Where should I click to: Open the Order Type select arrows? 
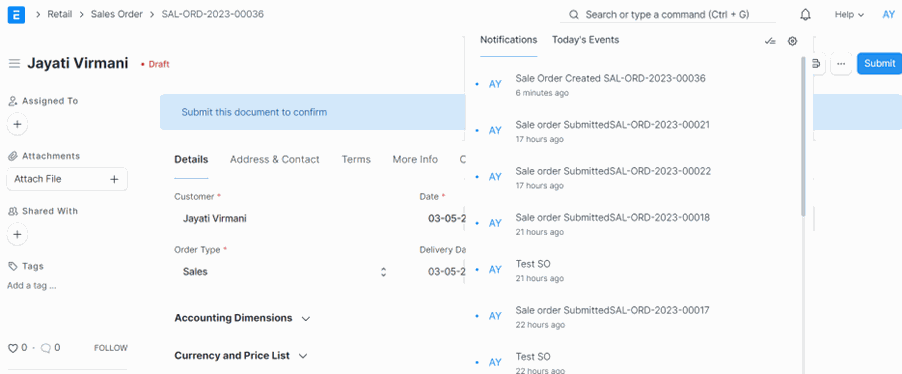point(383,272)
